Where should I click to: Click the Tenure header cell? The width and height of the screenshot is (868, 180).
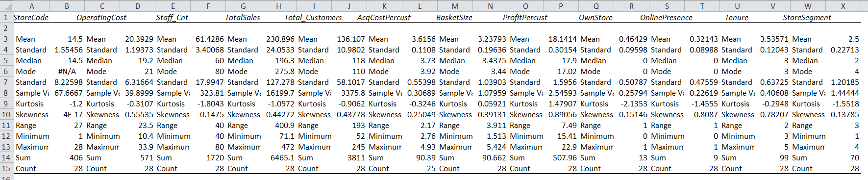click(x=737, y=17)
